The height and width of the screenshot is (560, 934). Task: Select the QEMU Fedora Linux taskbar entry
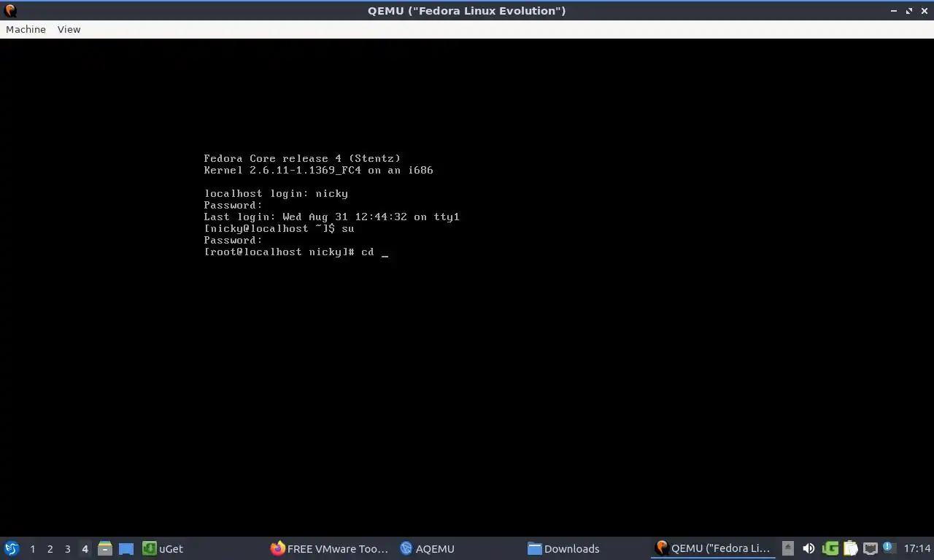pos(714,548)
